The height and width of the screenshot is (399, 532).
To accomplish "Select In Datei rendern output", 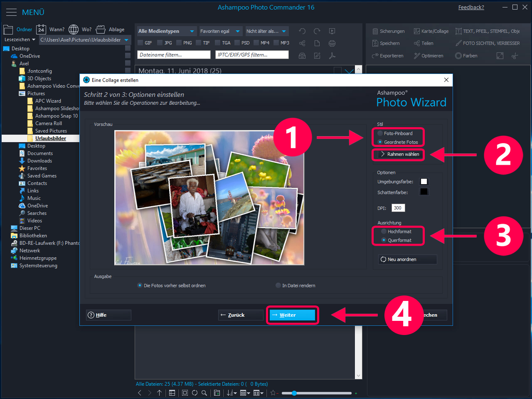I will [296, 286].
